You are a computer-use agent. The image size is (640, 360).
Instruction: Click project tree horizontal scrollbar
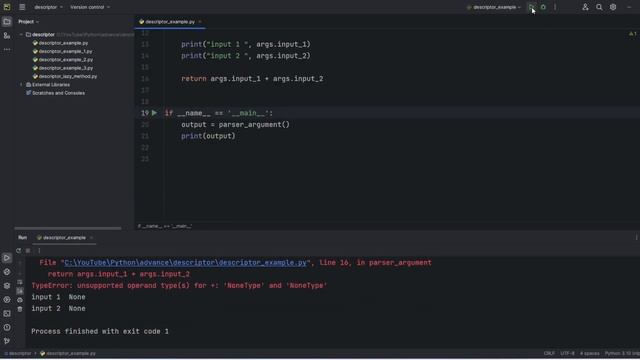pos(68,228)
